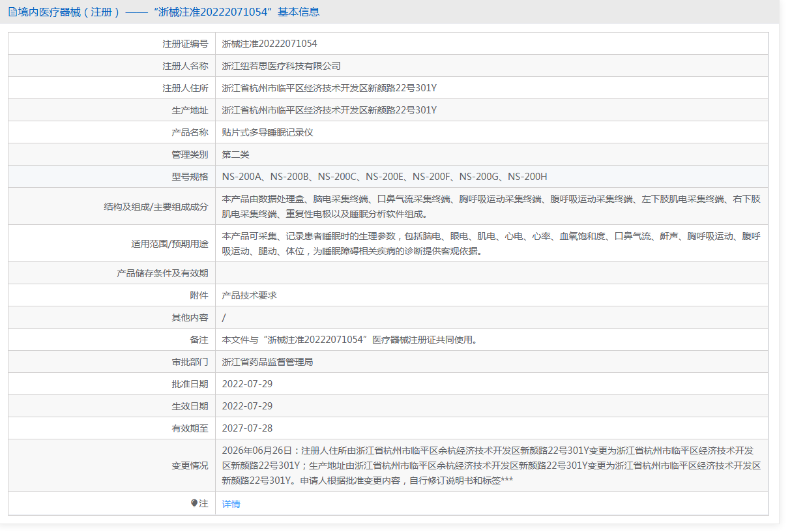Click the 结构及组成 description text
805x532 pixels.
pos(491,206)
